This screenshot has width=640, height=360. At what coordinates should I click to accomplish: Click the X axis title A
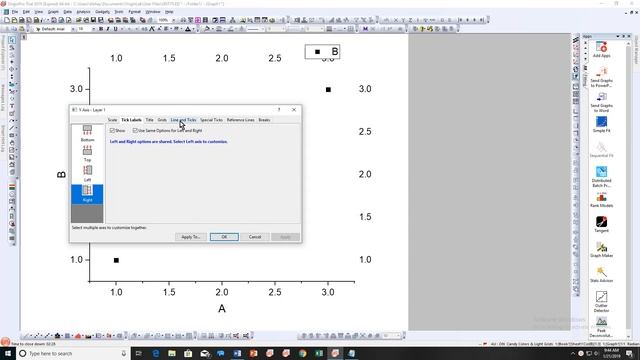click(222, 309)
